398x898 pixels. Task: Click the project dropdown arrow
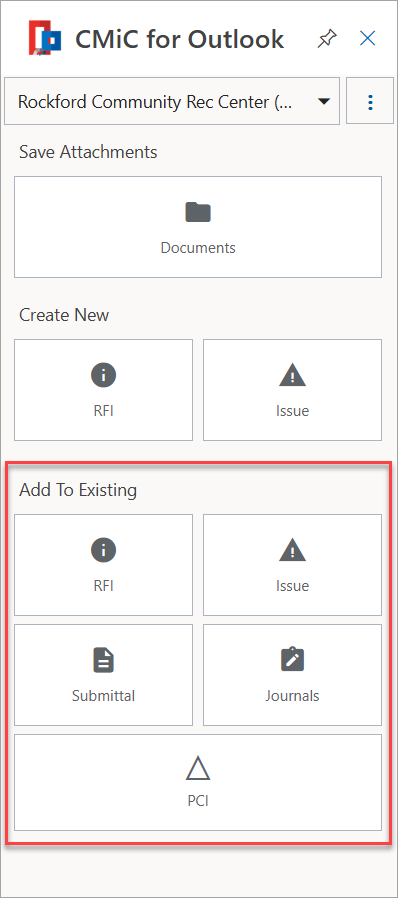[x=324, y=102]
